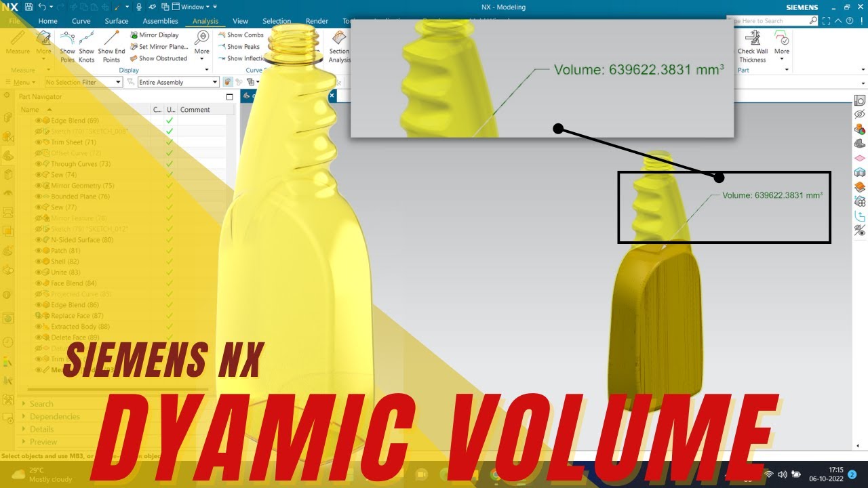This screenshot has height=488, width=868.
Task: Toggle visibility eye of Edge Blend (69)
Action: (39, 121)
